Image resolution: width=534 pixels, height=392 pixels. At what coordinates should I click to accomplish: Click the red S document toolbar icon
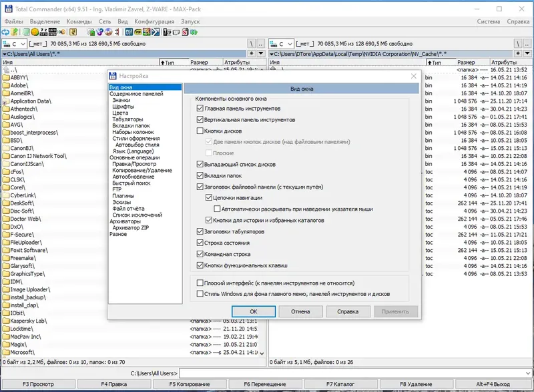coord(186,32)
